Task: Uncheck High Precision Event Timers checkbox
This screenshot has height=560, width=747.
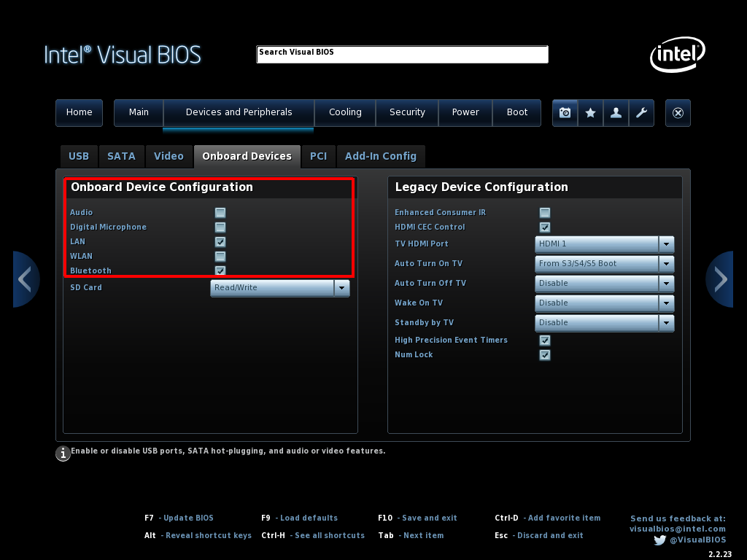Action: tap(545, 340)
